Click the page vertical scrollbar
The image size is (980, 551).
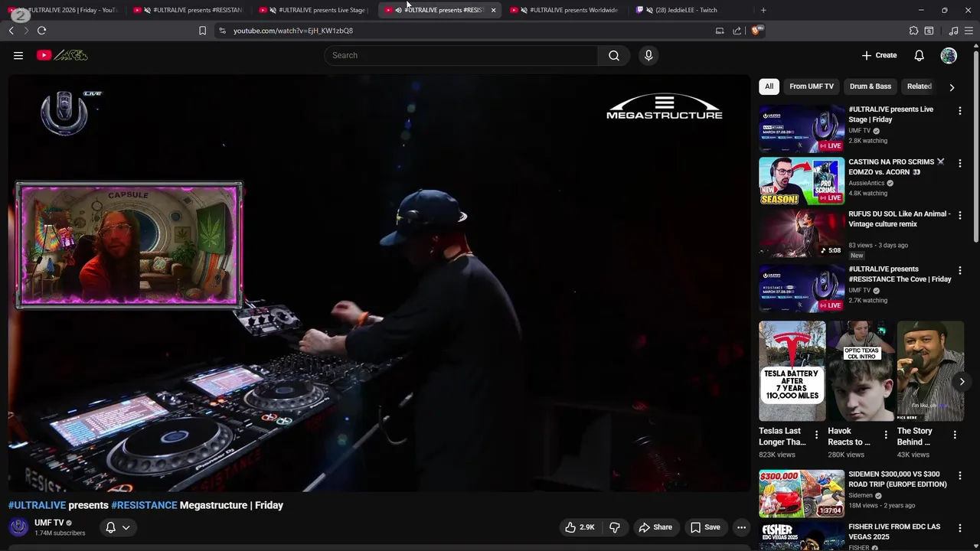975,145
